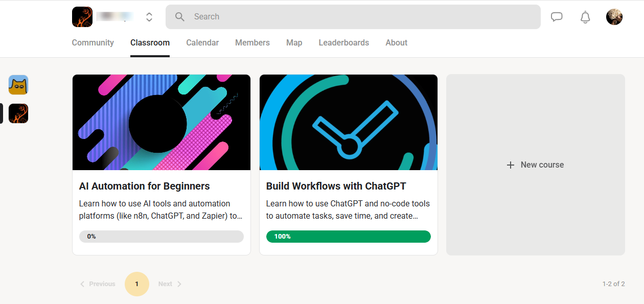Expand the community switcher chevrons
The height and width of the screenshot is (304, 644).
pos(149,17)
